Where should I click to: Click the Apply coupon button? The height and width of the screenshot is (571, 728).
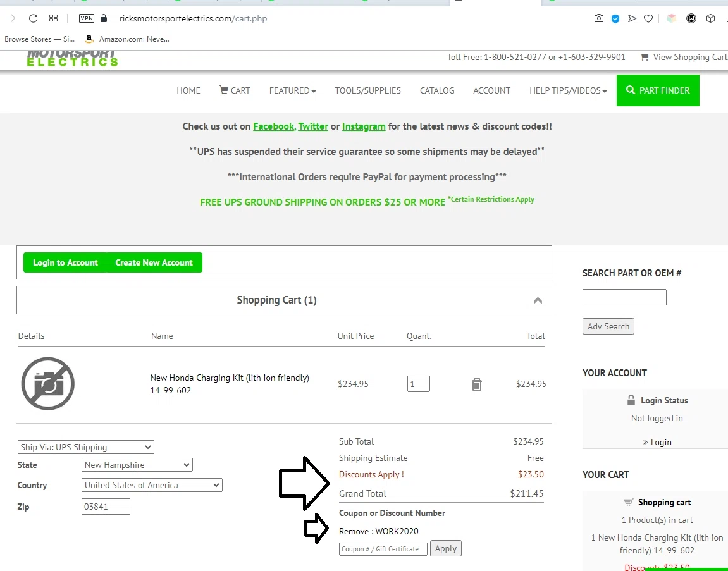coord(446,548)
